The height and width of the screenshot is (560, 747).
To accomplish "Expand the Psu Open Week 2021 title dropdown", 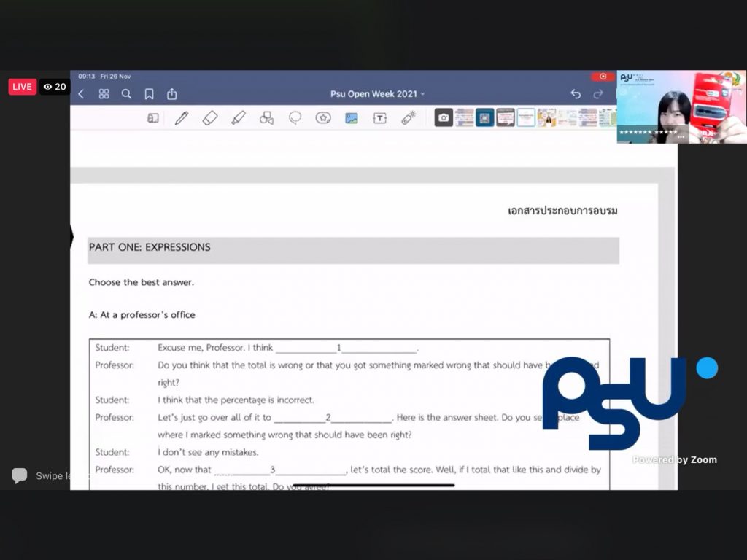I will coord(377,94).
